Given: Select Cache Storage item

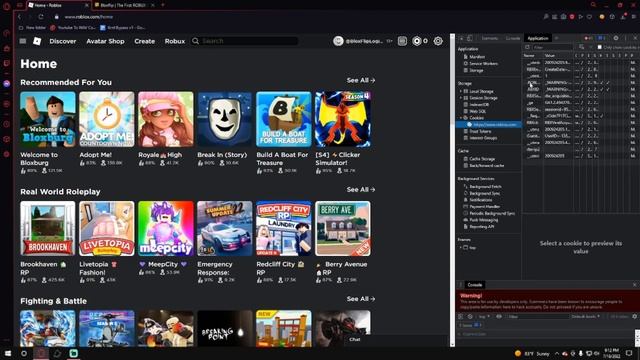Looking at the screenshot, I should (x=482, y=159).
